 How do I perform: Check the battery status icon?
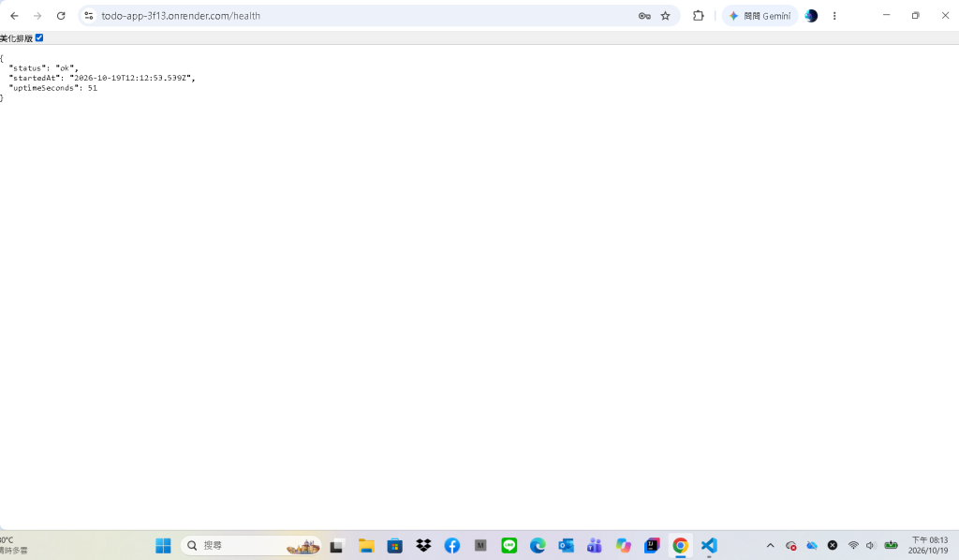point(892,545)
